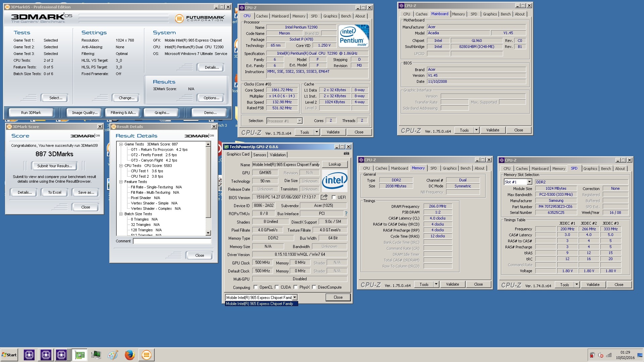This screenshot has height=362, width=644.
Task: Click the Intel logo in GPU-Z
Action: point(334,181)
